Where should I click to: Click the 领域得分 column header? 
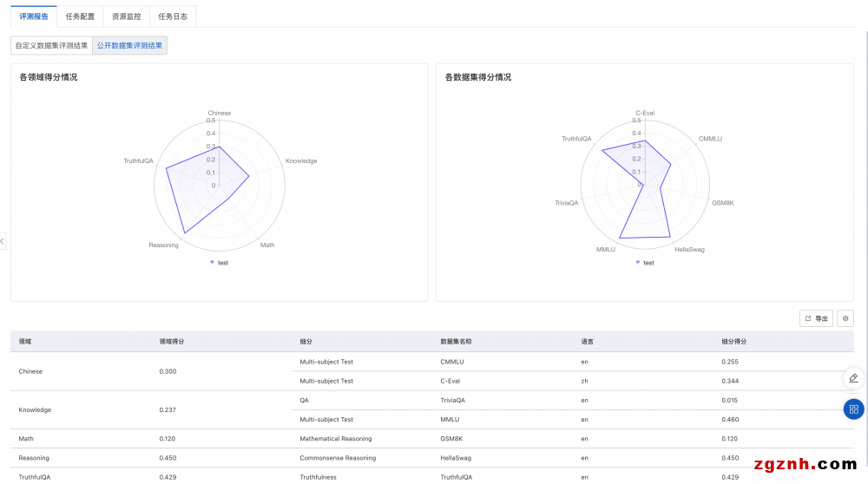tap(171, 342)
